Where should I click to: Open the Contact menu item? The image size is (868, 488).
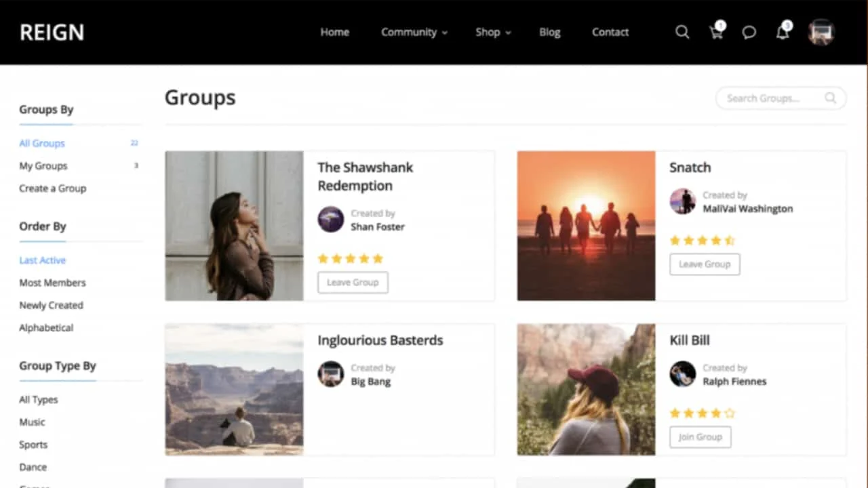tap(610, 32)
